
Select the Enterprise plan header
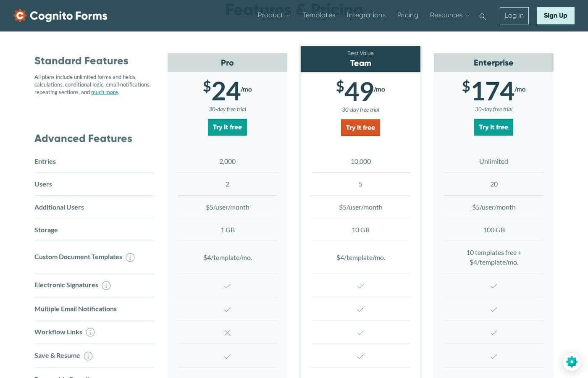click(x=493, y=63)
